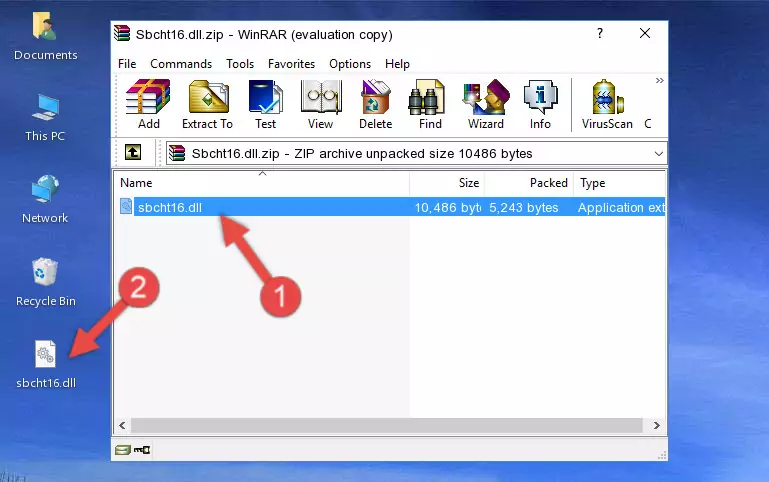The width and height of the screenshot is (769, 482).
Task: Show archive Info
Action: point(540,104)
